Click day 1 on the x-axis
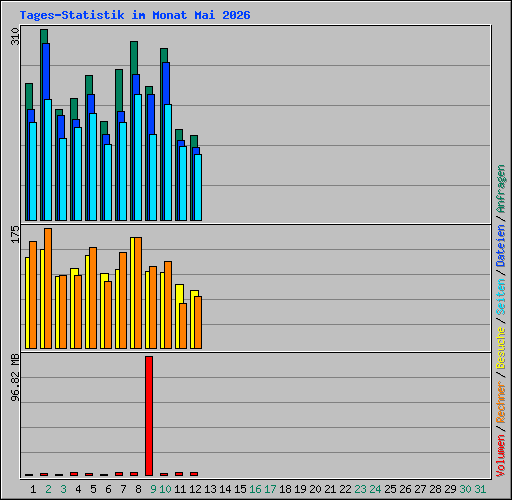This screenshot has width=512, height=500. (33, 489)
